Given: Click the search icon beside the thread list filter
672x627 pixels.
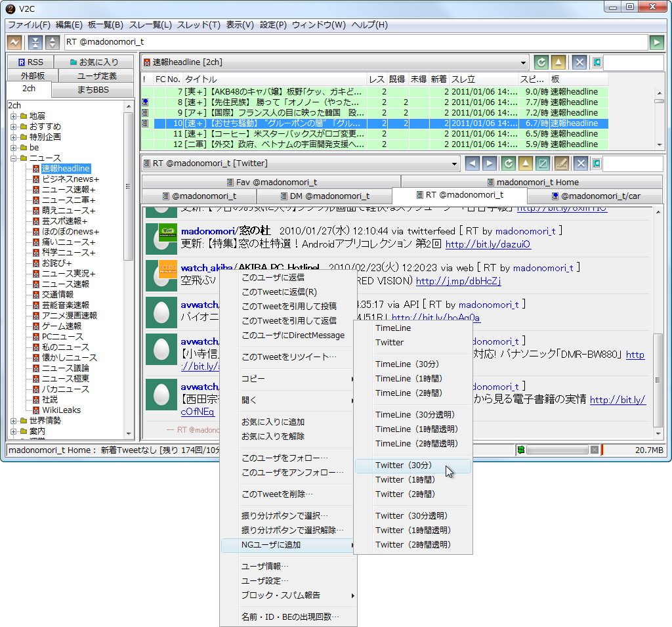Looking at the screenshot, I should (597, 62).
